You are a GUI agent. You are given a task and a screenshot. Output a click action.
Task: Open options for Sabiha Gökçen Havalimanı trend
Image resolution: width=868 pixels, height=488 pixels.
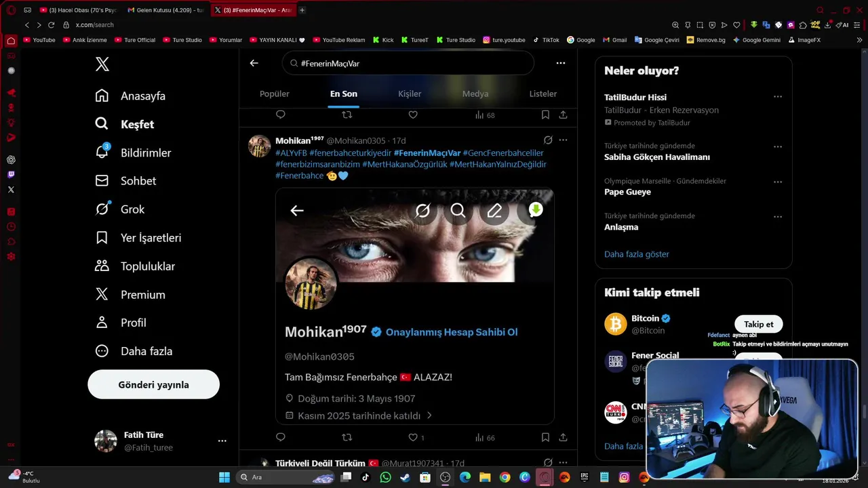pyautogui.click(x=778, y=146)
